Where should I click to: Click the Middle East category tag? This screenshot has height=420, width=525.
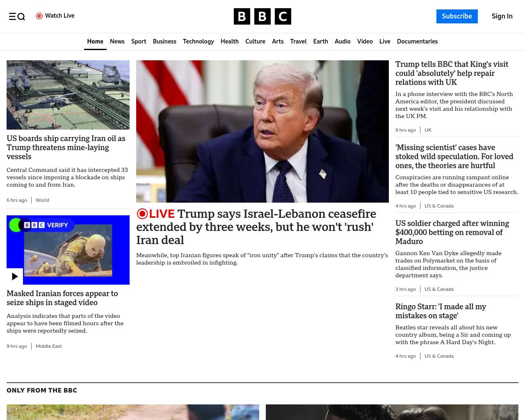(x=49, y=346)
